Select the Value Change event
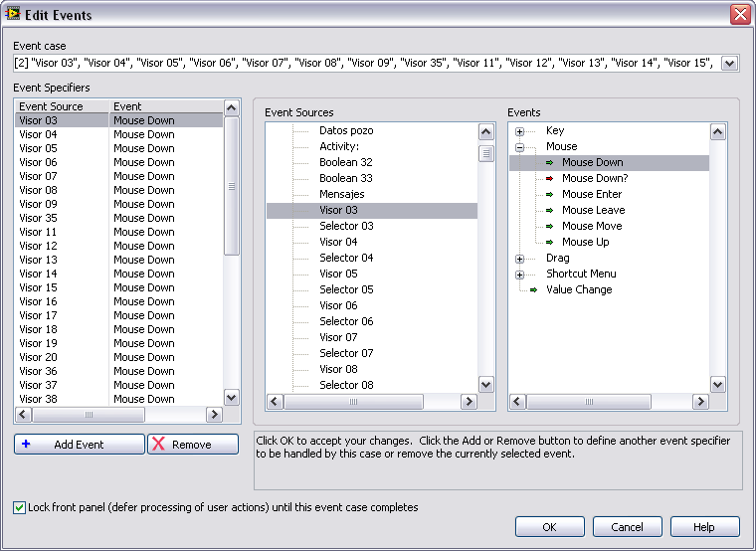The width and height of the screenshot is (756, 551). click(579, 289)
